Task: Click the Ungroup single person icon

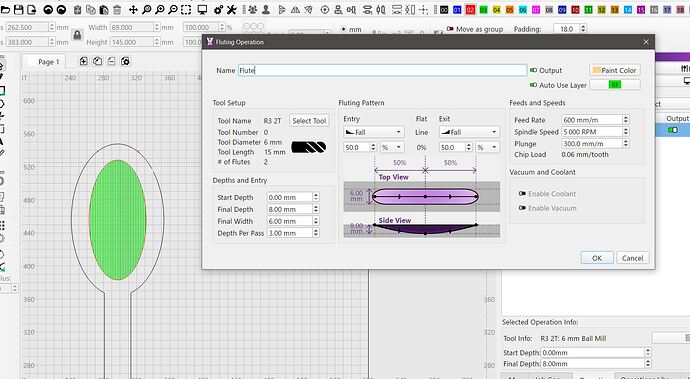Action: pyautogui.click(x=266, y=9)
